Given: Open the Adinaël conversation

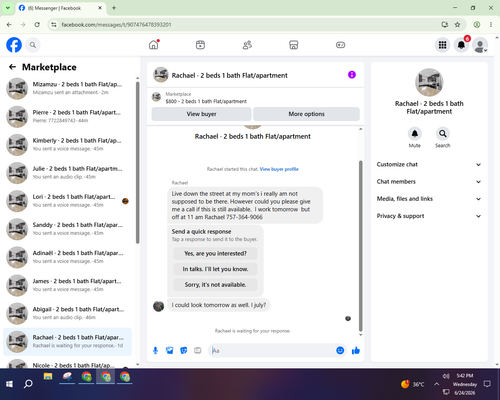Looking at the screenshot, I should [67, 257].
